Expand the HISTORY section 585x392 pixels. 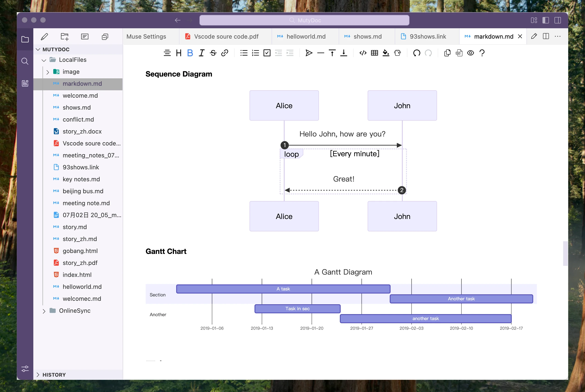[38, 375]
